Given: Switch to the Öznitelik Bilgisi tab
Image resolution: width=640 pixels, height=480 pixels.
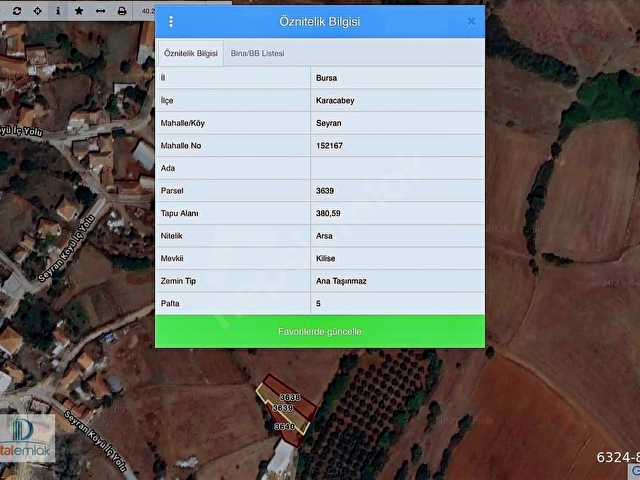Looking at the screenshot, I should click(x=191, y=53).
